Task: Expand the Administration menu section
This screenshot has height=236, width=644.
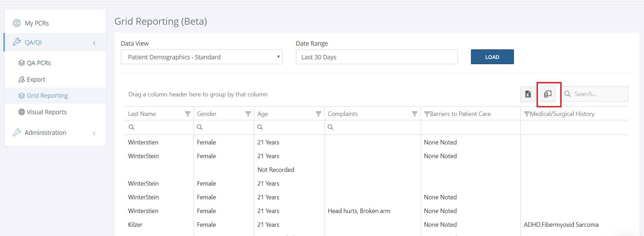Action: [x=94, y=133]
